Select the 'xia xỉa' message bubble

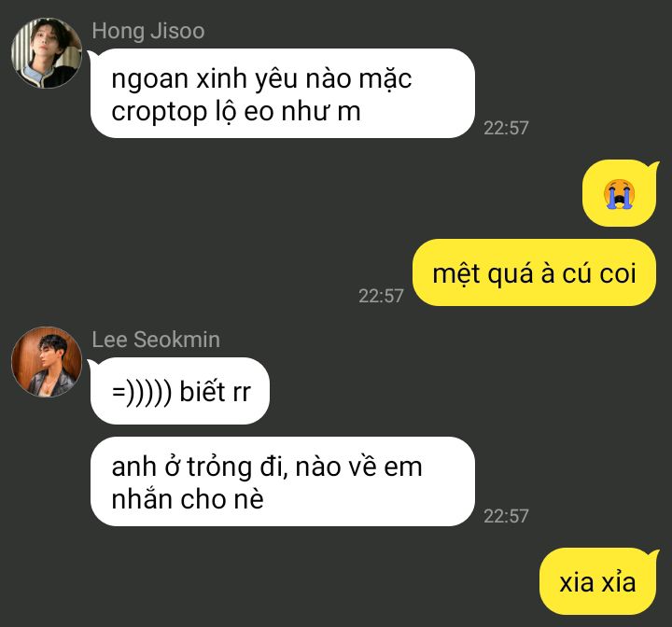tap(598, 581)
